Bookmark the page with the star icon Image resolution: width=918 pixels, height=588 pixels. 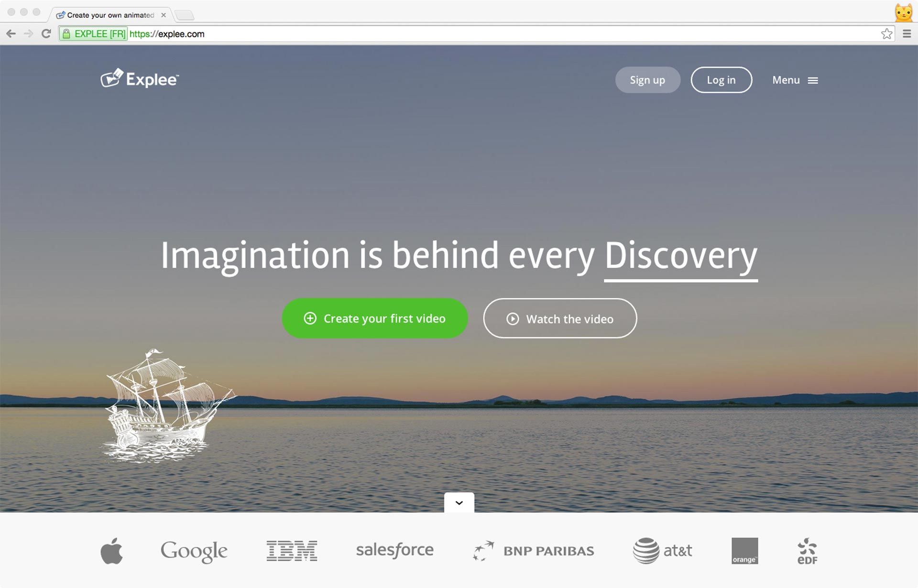[x=887, y=33]
